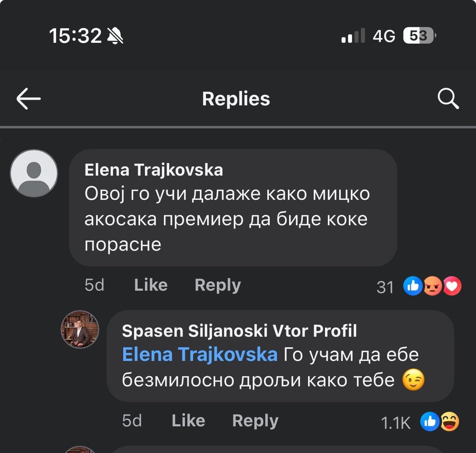Viewport: 476px width, 453px height.
Task: Tap the angry face reaction on Elena's comment
Action: tap(432, 287)
